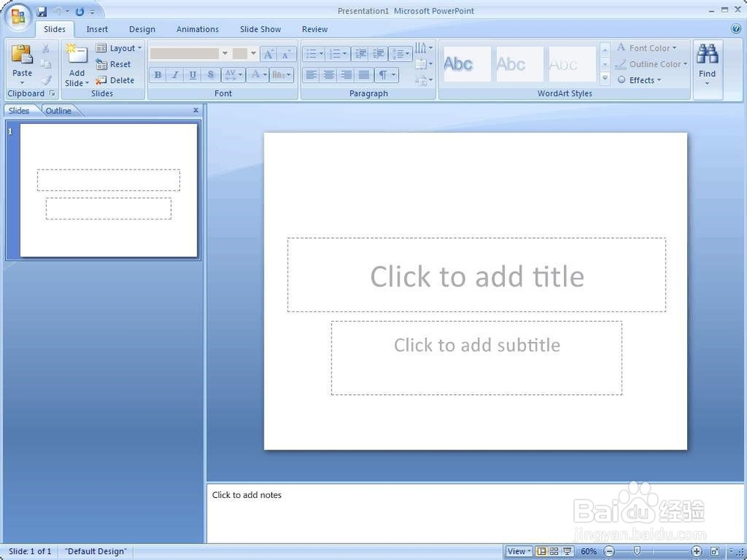Open the View menu in status bar
This screenshot has height=560, width=747.
(x=519, y=552)
